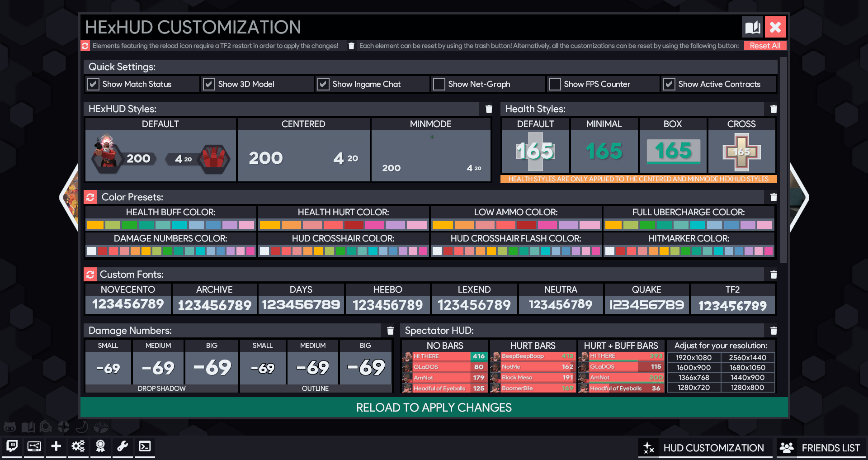Open the dim GitHub cat icon
Viewport: 868px width, 460px height.
[10, 427]
